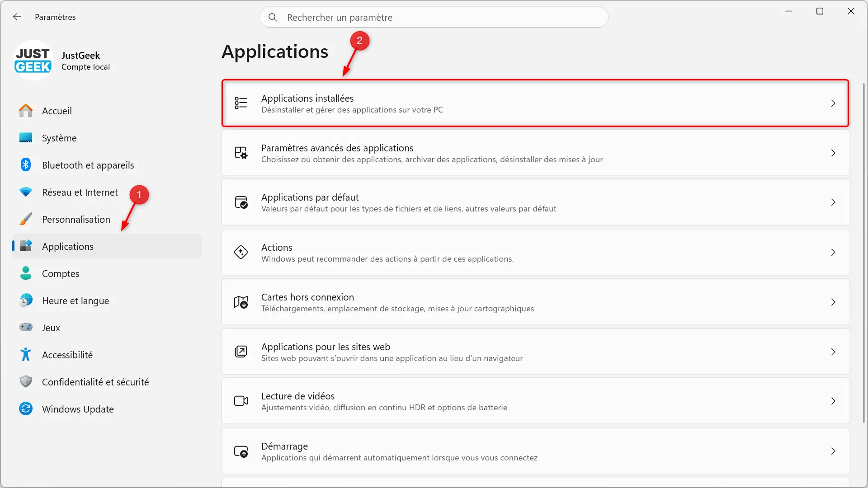This screenshot has width=868, height=488.
Task: Click the Démarrage startup icon
Action: (241, 451)
